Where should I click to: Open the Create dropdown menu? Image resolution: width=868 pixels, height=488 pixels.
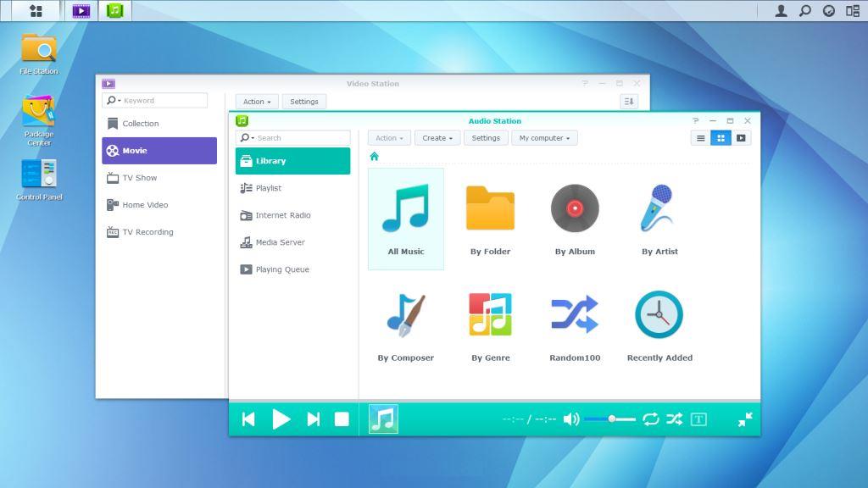point(437,137)
